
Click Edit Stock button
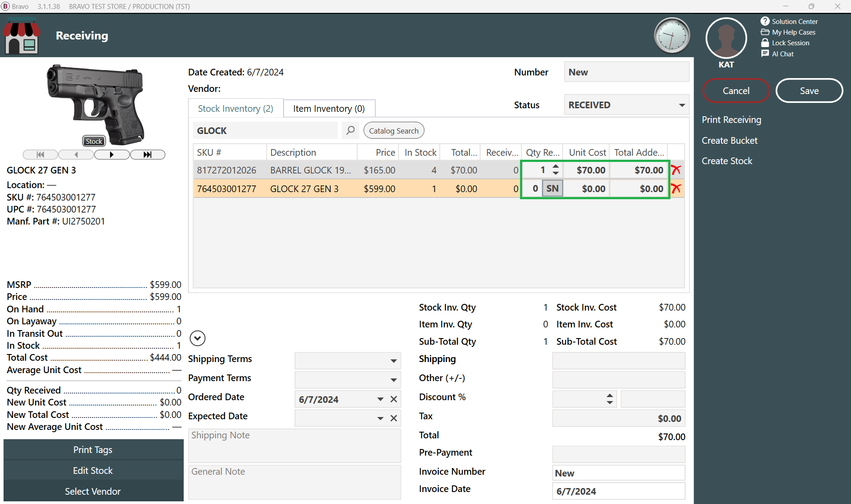pyautogui.click(x=93, y=471)
